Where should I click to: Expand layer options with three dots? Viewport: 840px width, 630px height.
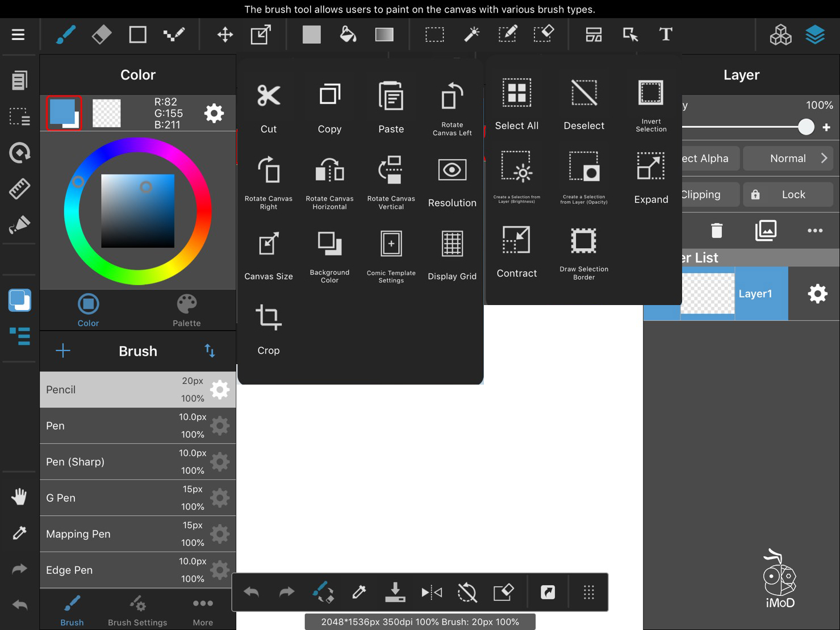(x=814, y=231)
